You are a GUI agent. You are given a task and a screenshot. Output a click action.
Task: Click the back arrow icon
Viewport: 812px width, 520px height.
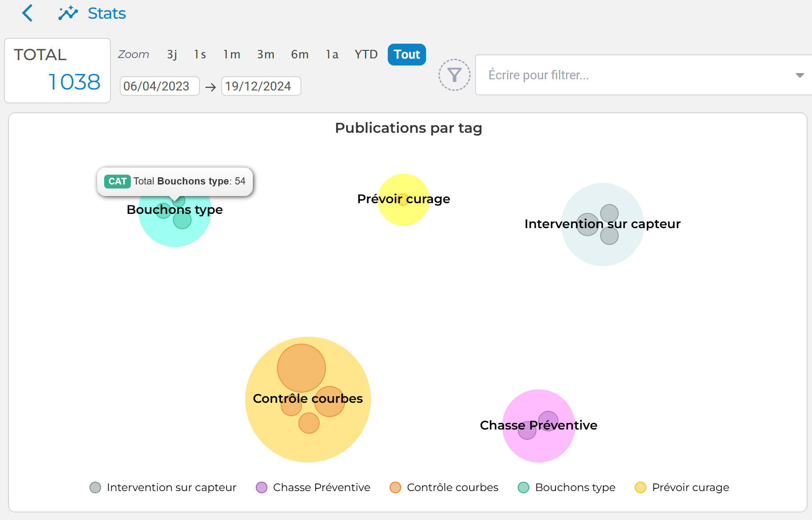(x=28, y=13)
